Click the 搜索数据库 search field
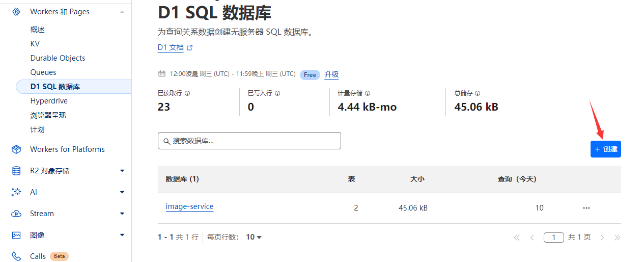This screenshot has width=644, height=262. [x=249, y=141]
